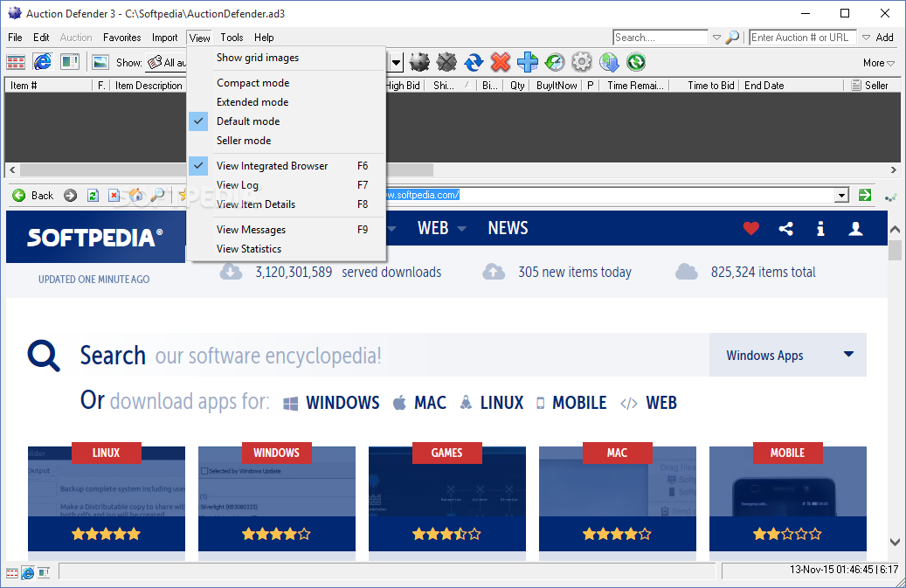This screenshot has height=588, width=906.
Task: Click the green Go arrow next to address bar
Action: (x=865, y=195)
